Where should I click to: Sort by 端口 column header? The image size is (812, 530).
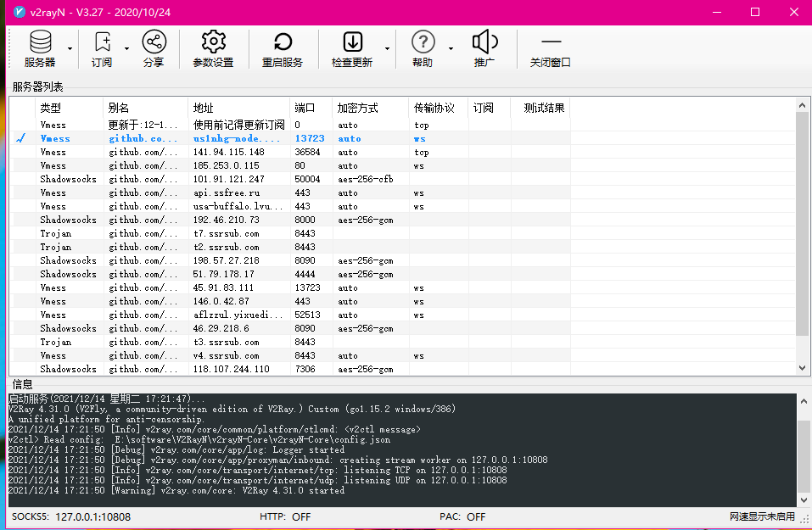click(x=311, y=108)
